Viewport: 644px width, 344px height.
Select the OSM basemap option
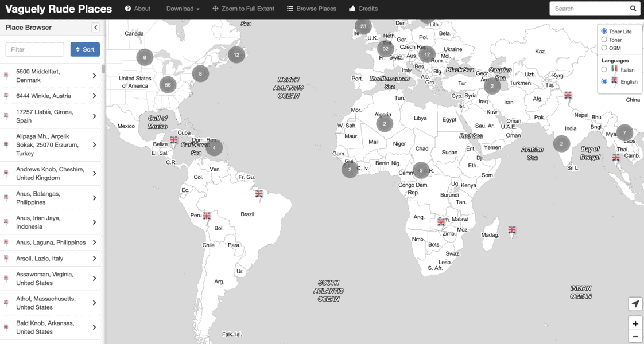[604, 48]
